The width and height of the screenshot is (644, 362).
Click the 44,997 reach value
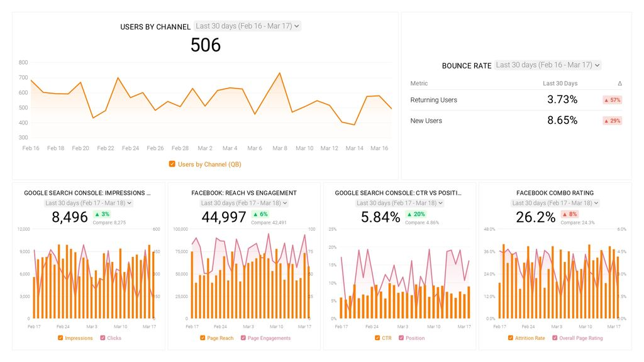(224, 217)
